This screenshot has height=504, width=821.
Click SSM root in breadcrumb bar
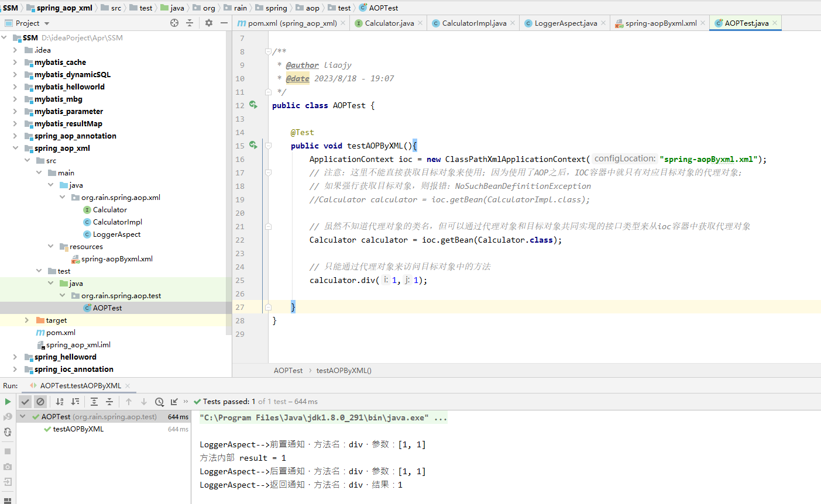coord(11,8)
